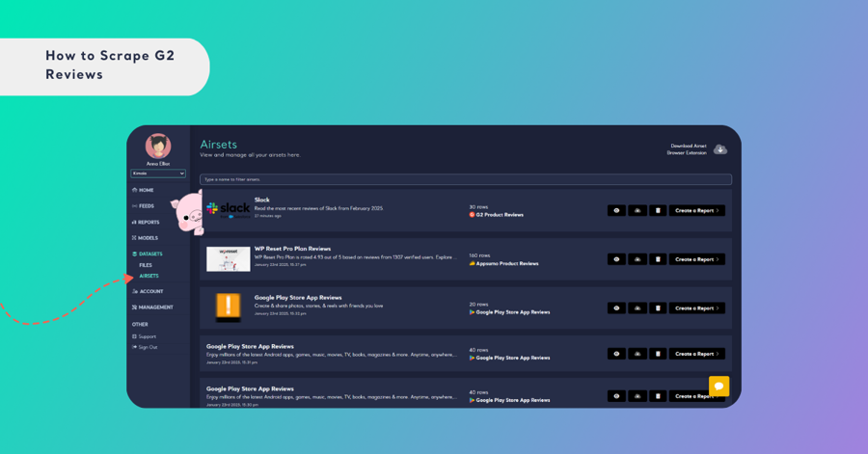The image size is (868, 454).
Task: Open Files under Datasets
Action: tap(146, 265)
